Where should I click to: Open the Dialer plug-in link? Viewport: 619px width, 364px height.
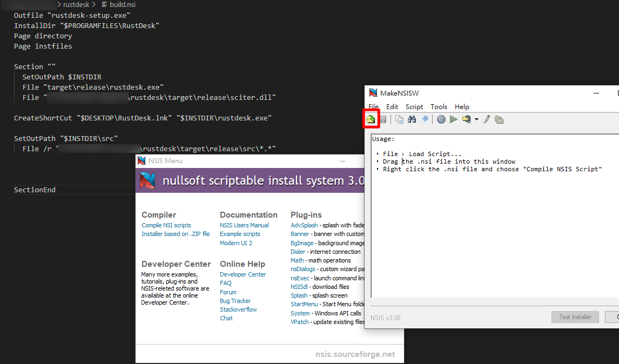click(298, 252)
